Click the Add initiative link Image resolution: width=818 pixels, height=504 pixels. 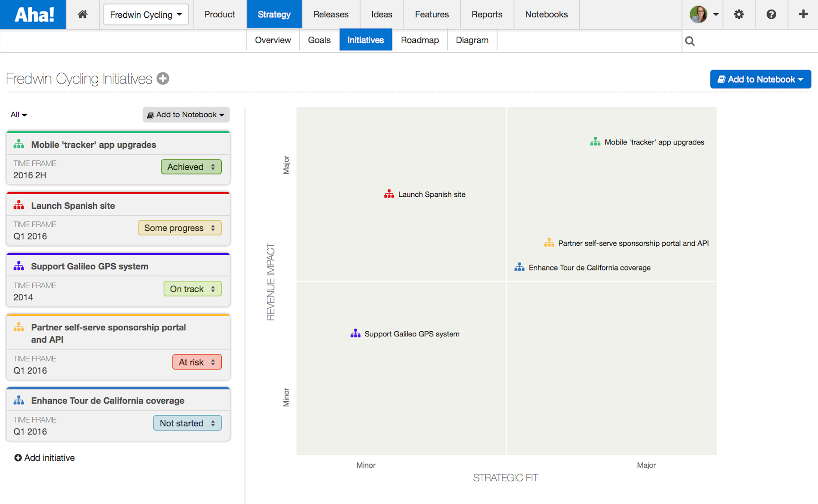point(44,458)
